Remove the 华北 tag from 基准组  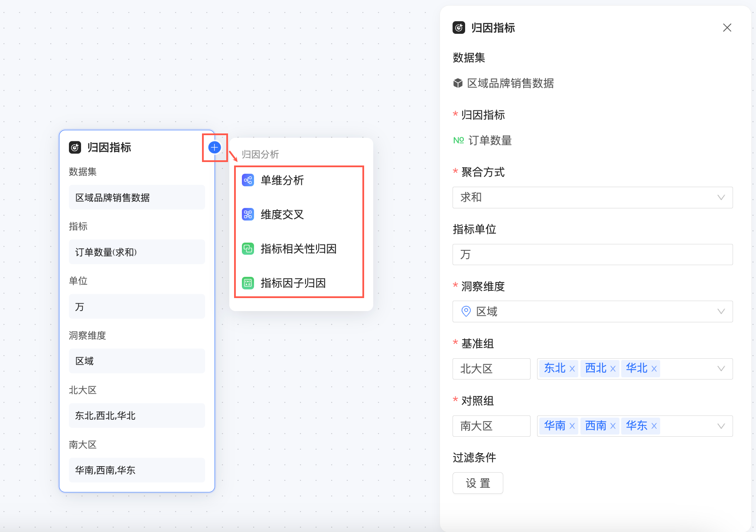coord(654,369)
